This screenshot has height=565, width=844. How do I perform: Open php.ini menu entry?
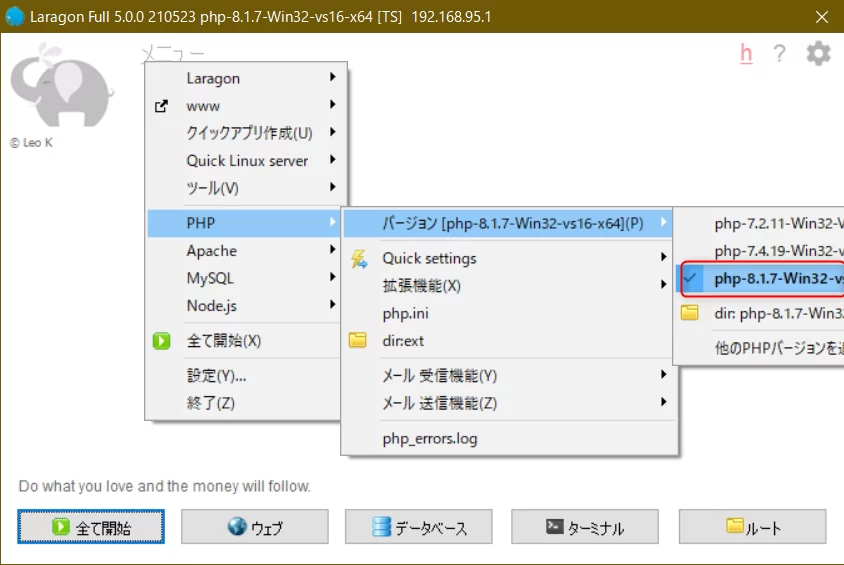click(508, 313)
